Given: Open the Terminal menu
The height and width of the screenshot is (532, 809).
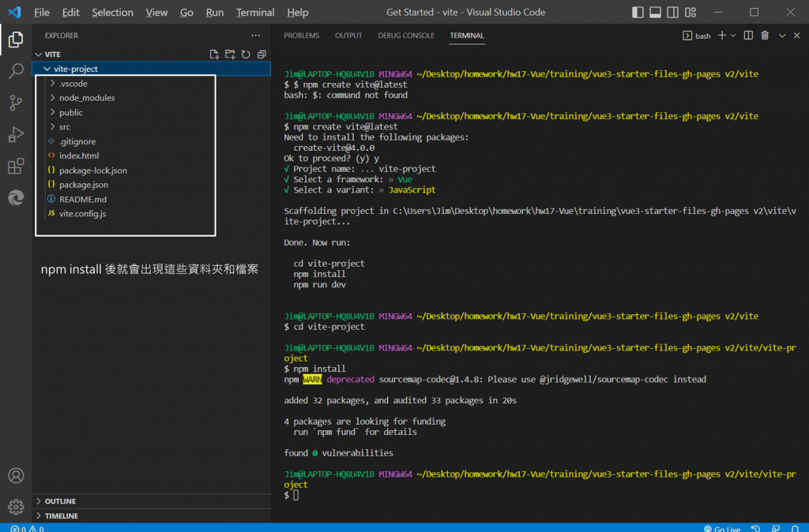Looking at the screenshot, I should [255, 12].
